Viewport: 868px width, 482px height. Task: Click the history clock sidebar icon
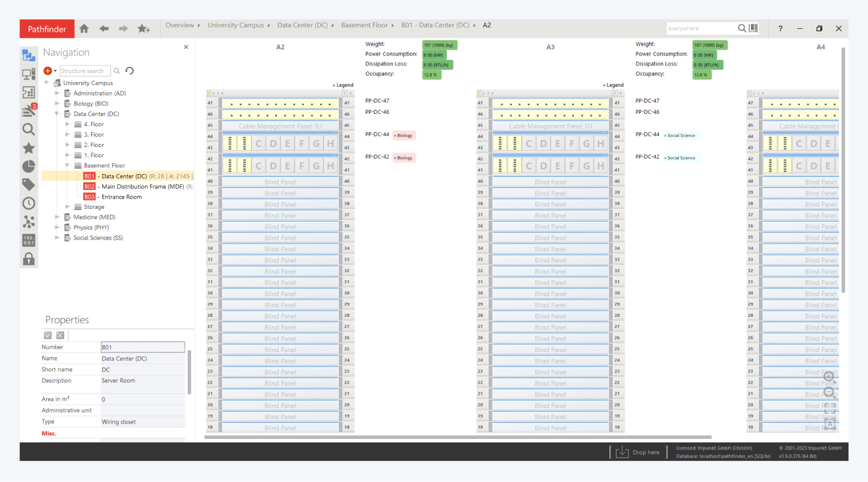click(28, 204)
